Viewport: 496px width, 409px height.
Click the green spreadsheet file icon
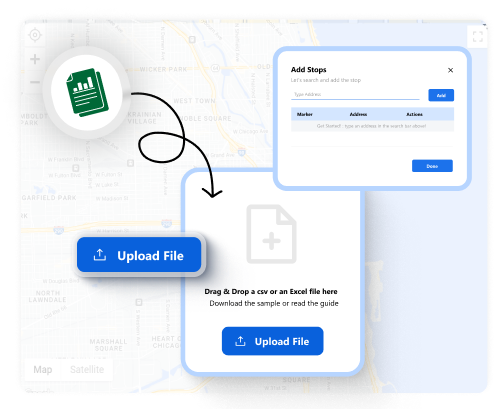click(x=87, y=92)
